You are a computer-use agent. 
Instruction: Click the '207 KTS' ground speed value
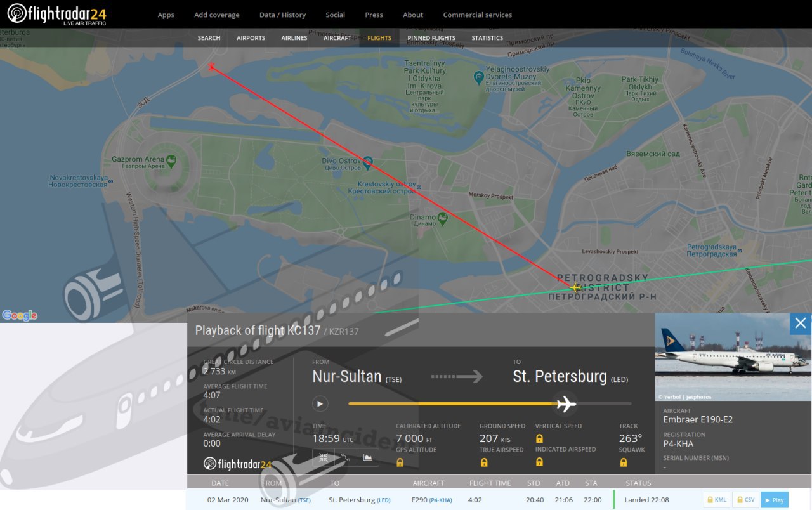[x=495, y=438]
